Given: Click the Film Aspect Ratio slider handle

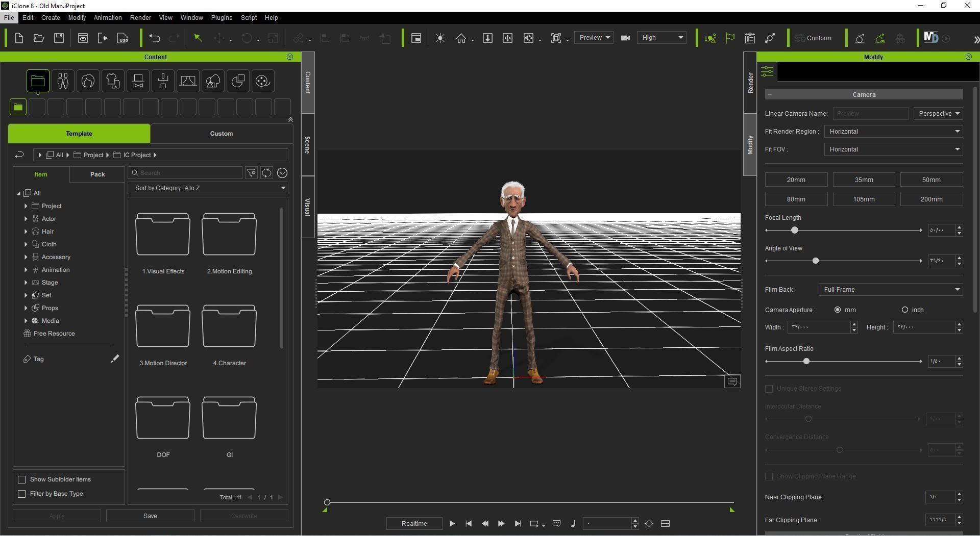Looking at the screenshot, I should tap(806, 362).
